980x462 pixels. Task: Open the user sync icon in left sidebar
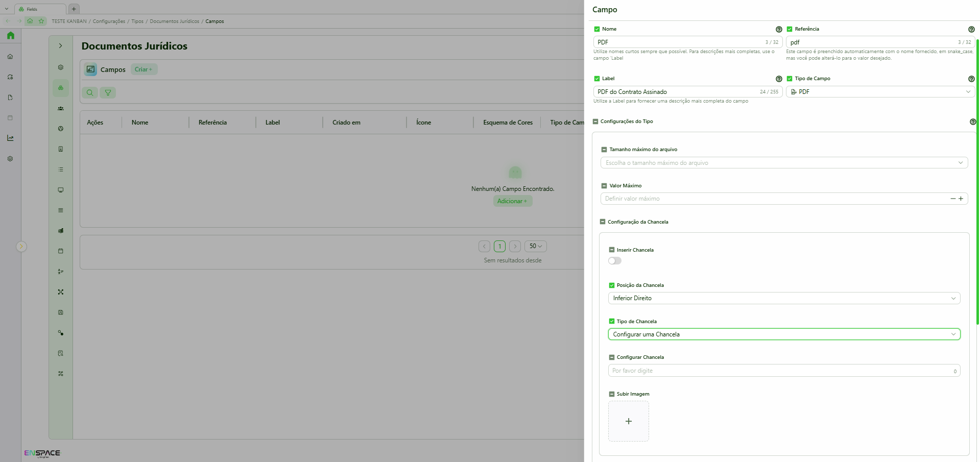(x=10, y=77)
